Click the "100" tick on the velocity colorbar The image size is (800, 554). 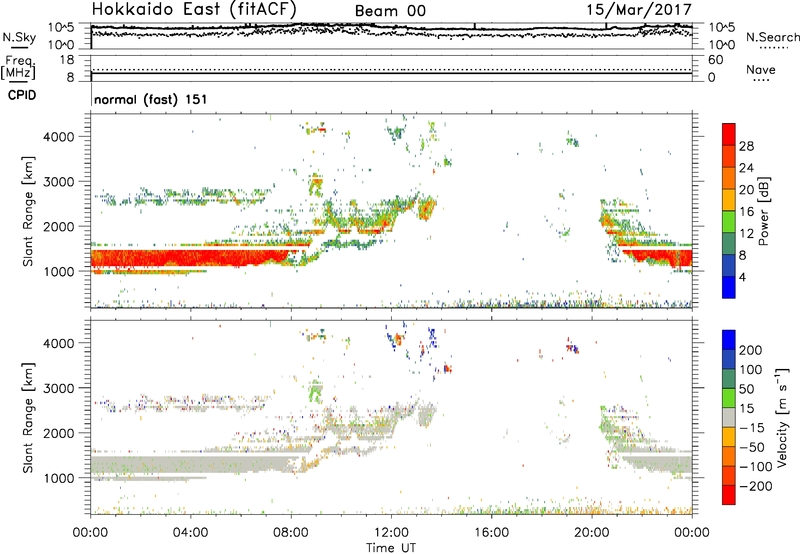(x=751, y=369)
